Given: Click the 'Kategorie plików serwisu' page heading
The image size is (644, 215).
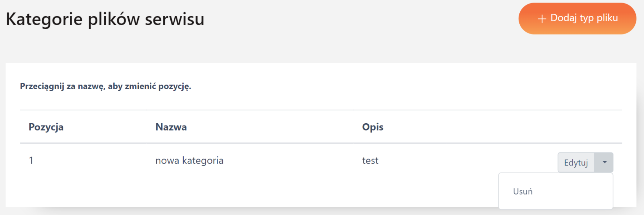Looking at the screenshot, I should [105, 19].
